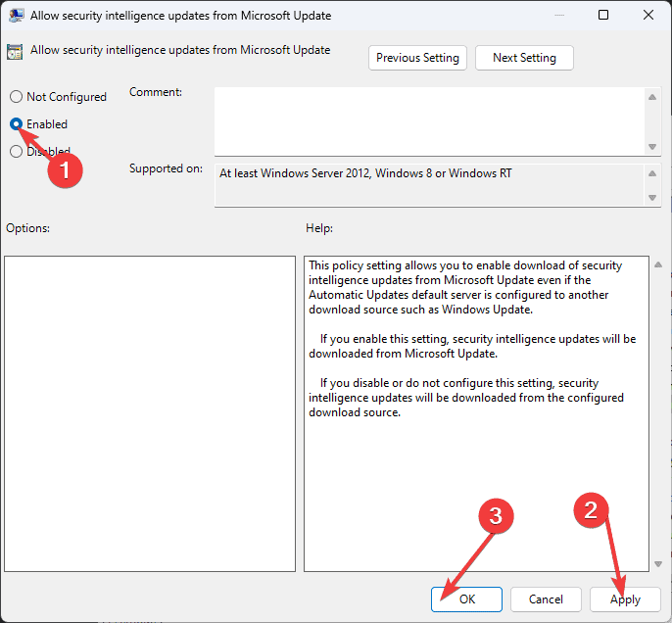Click the 'If you disable or do not configure' paragraph

click(x=466, y=398)
